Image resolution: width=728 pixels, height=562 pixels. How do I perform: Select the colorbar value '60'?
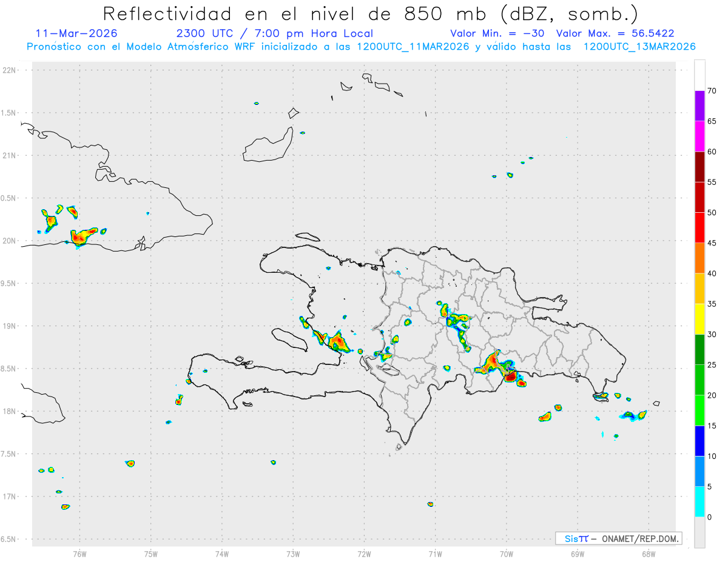[x=712, y=152]
